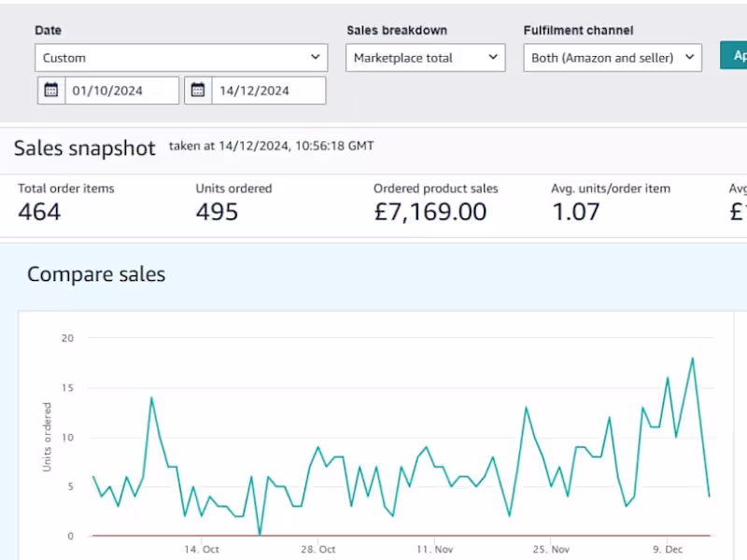Click the 28. Oct x-axis label
The image size is (747, 560).
(x=318, y=550)
